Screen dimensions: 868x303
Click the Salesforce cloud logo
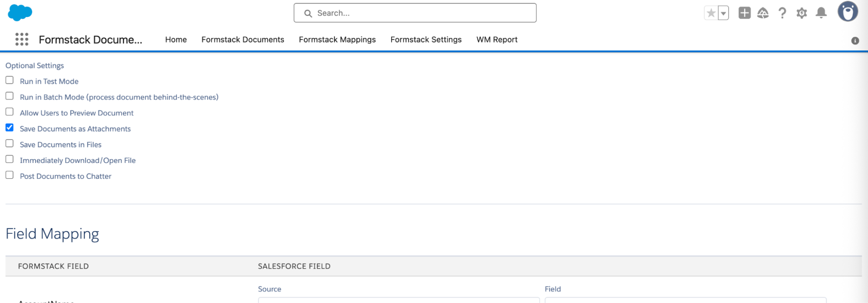(x=20, y=13)
